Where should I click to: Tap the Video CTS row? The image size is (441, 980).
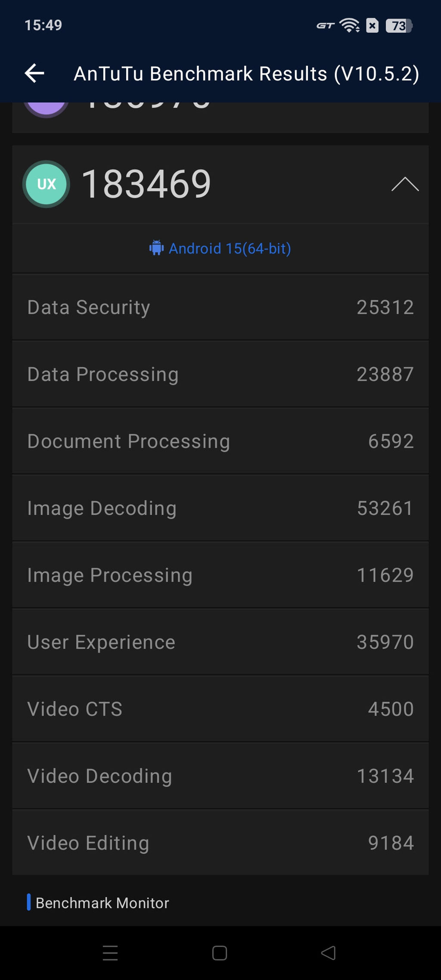(x=220, y=709)
